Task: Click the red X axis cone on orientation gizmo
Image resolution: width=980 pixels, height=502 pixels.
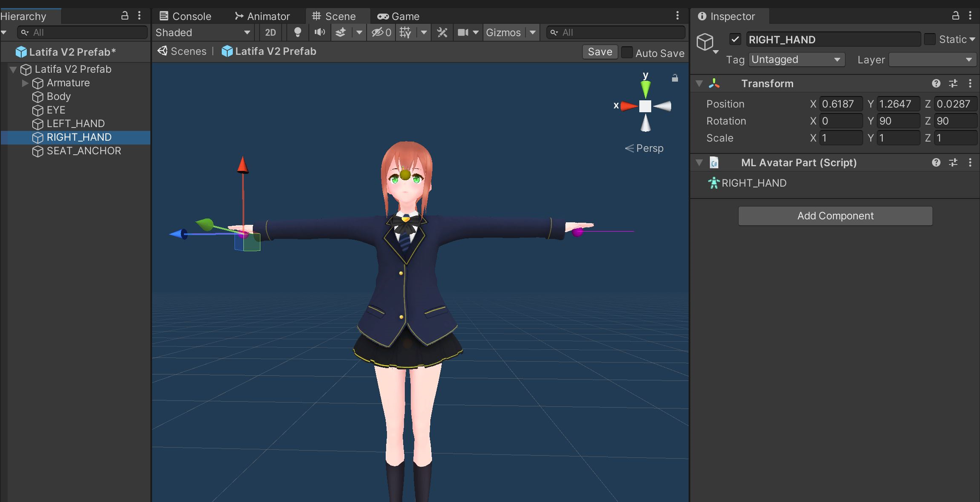Action: (630, 106)
